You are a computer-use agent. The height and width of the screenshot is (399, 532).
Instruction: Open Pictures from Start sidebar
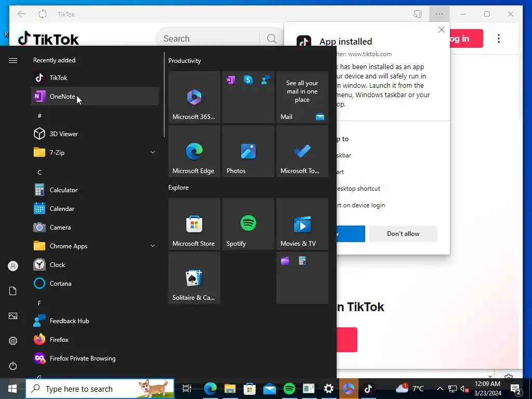click(13, 316)
